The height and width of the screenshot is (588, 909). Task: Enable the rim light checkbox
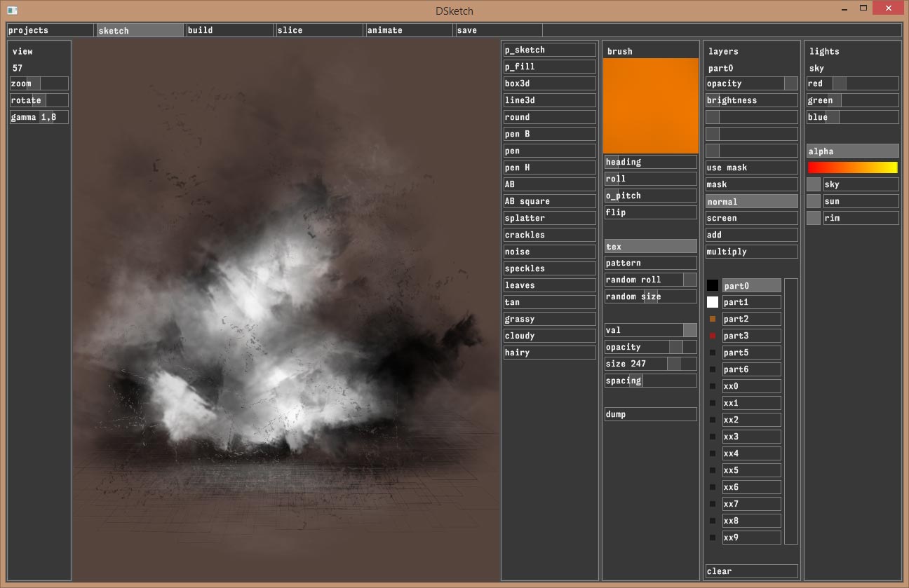pyautogui.click(x=814, y=218)
